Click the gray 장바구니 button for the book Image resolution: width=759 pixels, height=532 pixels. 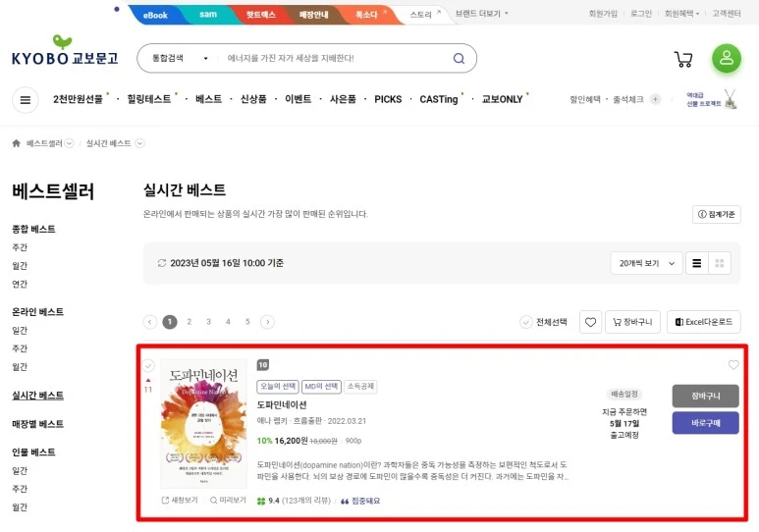[705, 396]
